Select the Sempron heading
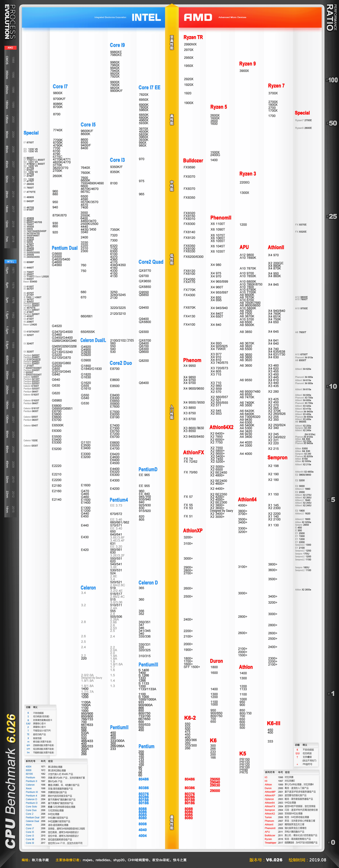The width and height of the screenshot is (339, 868). tap(277, 458)
